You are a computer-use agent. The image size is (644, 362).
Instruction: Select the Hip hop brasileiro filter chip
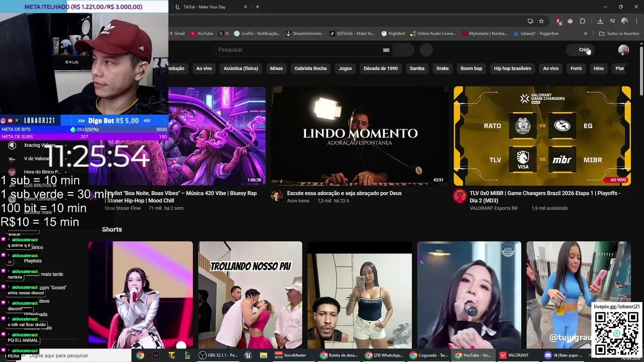click(513, 68)
